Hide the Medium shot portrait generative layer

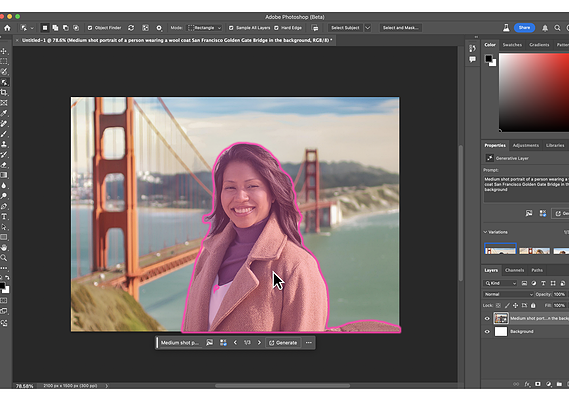click(x=487, y=318)
